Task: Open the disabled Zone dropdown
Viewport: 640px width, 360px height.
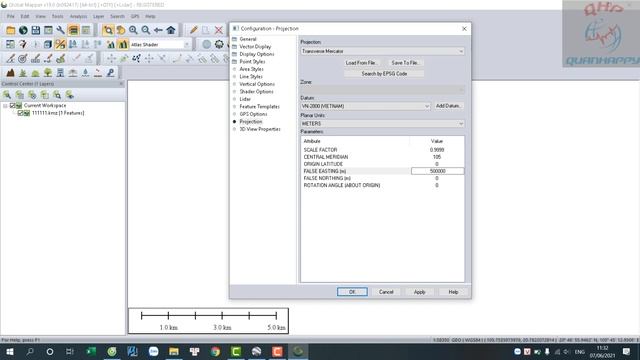Action: point(382,90)
